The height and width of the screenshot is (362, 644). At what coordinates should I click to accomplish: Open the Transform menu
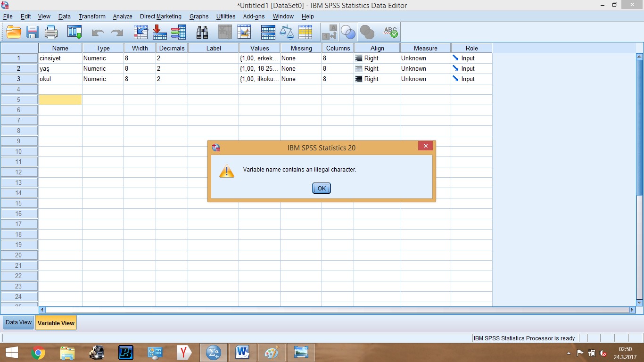coord(92,16)
